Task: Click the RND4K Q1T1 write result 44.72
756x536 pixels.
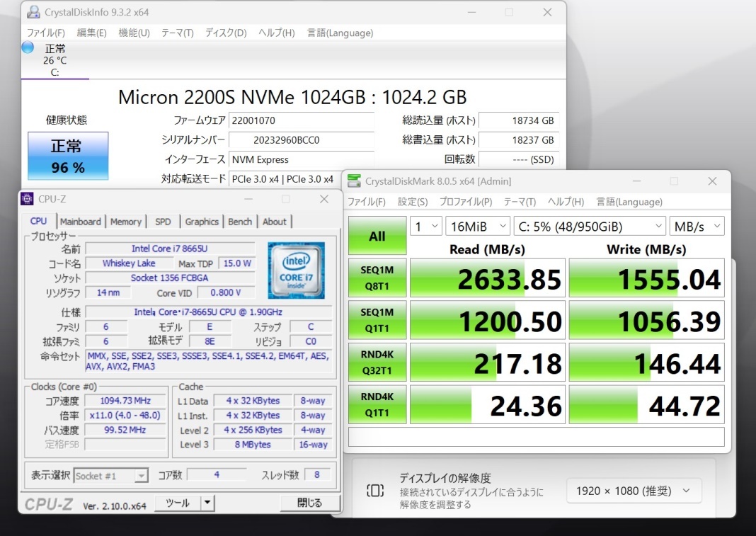Action: 646,404
